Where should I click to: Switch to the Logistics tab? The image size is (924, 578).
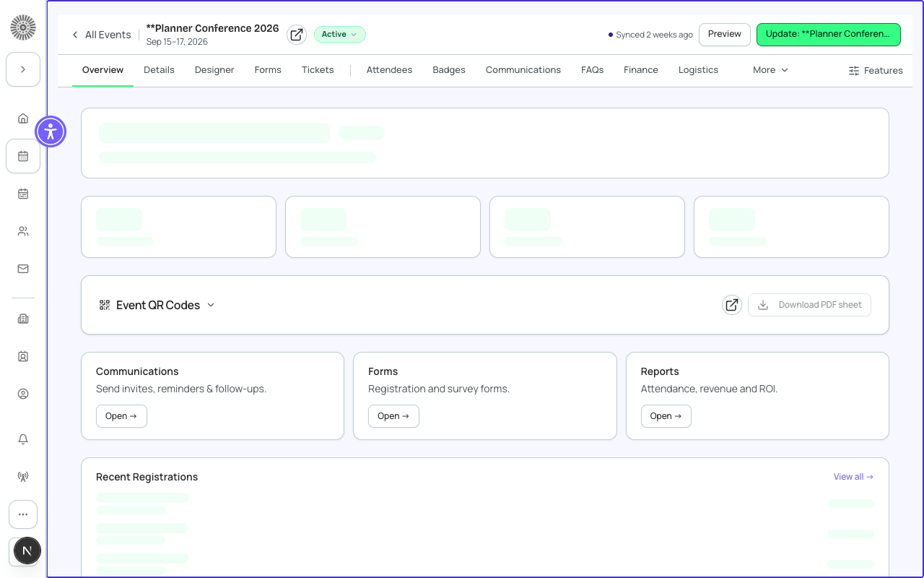[x=698, y=70]
